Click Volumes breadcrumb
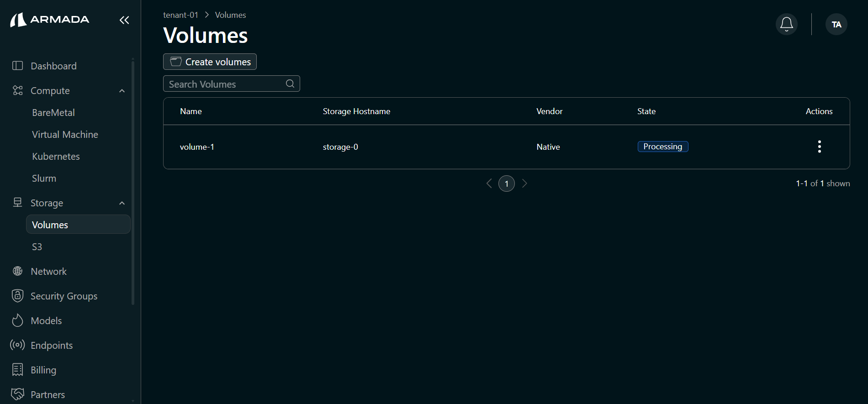This screenshot has width=868, height=404. coord(230,15)
